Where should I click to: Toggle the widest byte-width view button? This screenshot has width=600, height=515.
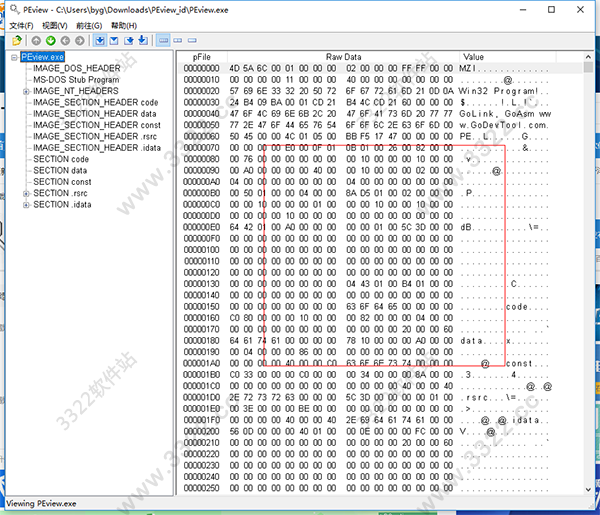tap(163, 40)
